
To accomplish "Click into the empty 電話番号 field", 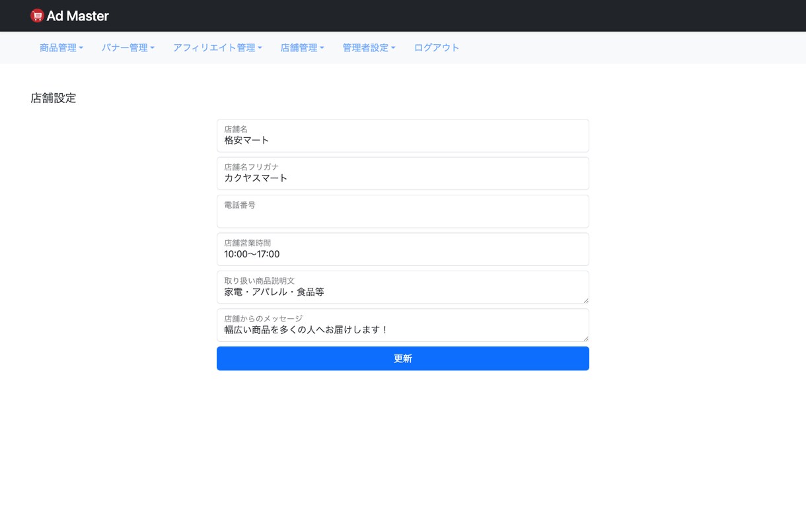I will (x=403, y=211).
